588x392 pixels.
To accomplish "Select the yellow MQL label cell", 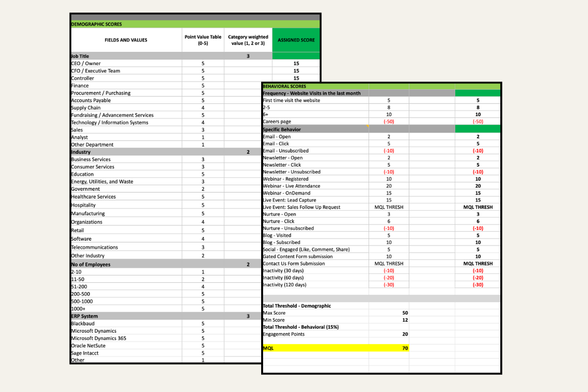I will click(x=268, y=348).
